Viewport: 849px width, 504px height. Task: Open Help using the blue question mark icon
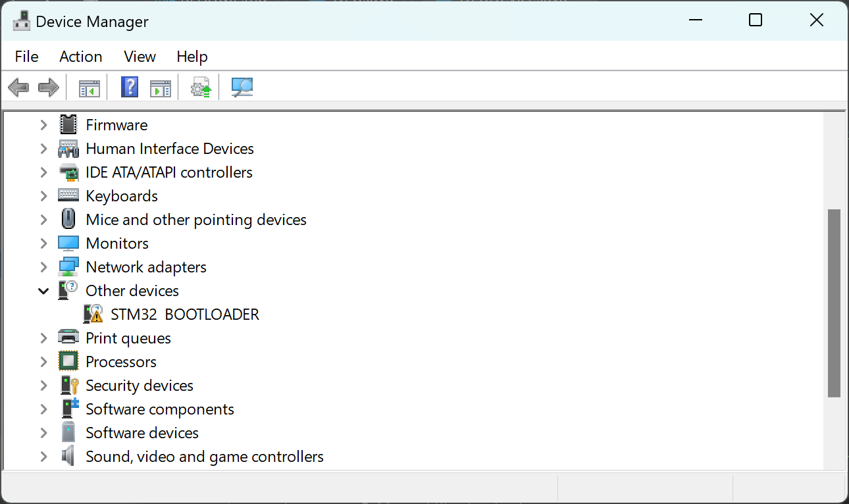129,86
